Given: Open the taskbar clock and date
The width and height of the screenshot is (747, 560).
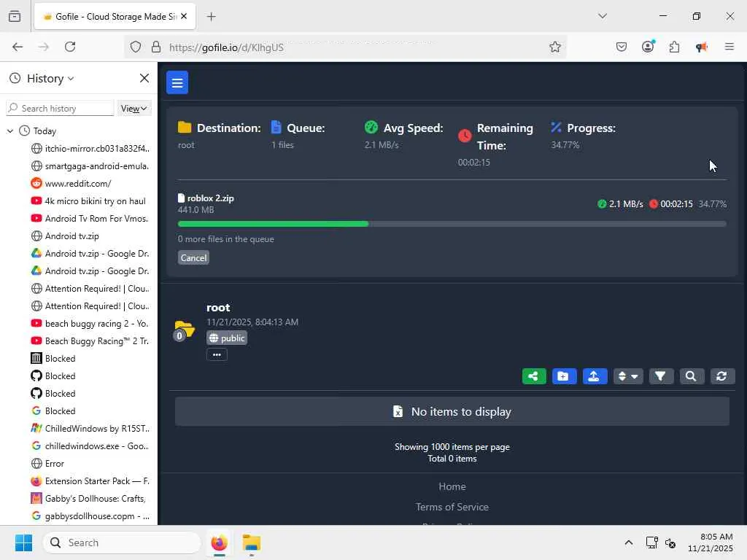Looking at the screenshot, I should click(711, 542).
